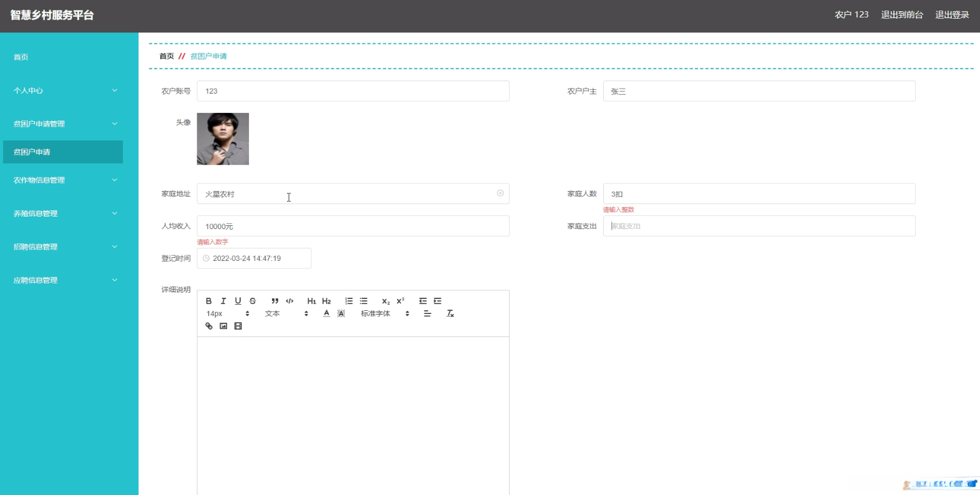
Task: Focus the 农户户主 input field
Action: pyautogui.click(x=759, y=91)
